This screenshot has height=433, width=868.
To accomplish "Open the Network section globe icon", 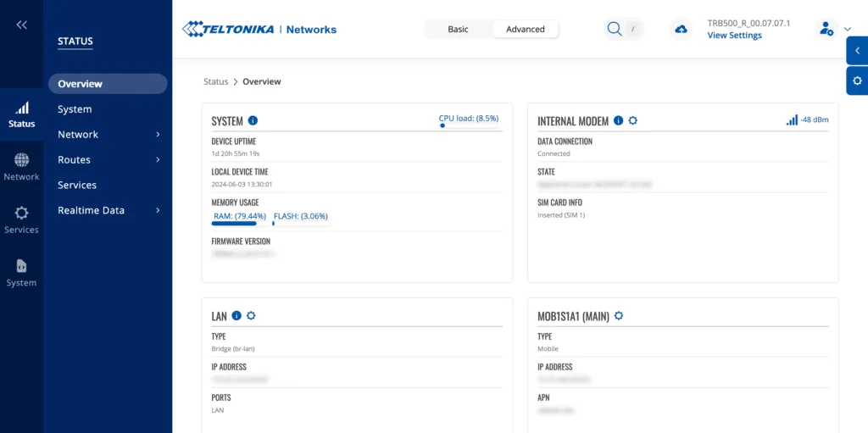I will click(21, 161).
